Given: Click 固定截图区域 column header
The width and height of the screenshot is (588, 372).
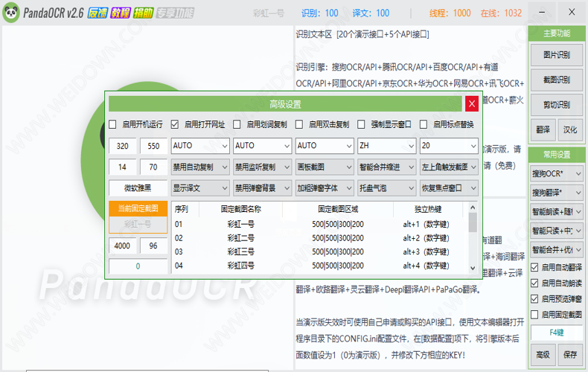Looking at the screenshot, I should [x=338, y=209].
